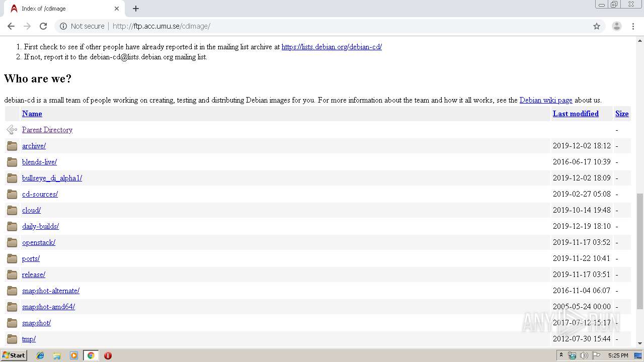Open the Parent Directory link
This screenshot has height=362, width=644.
(x=47, y=130)
